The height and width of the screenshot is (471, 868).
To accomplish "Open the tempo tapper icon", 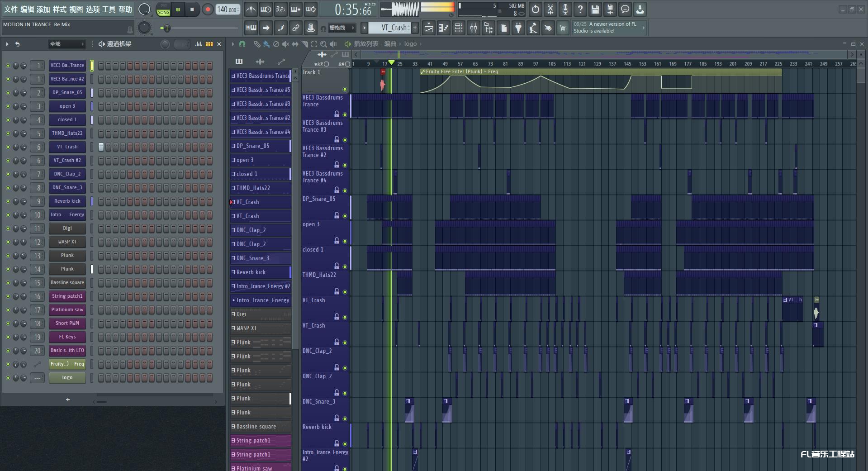I will [x=533, y=28].
